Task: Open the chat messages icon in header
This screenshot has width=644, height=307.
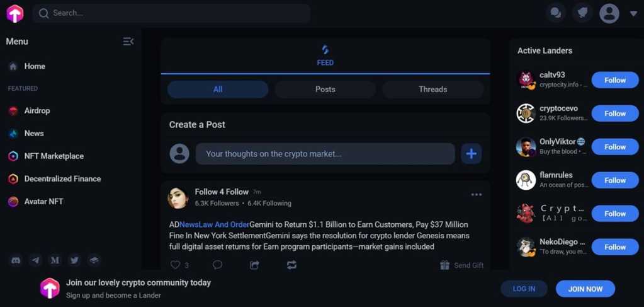Action: pos(555,13)
